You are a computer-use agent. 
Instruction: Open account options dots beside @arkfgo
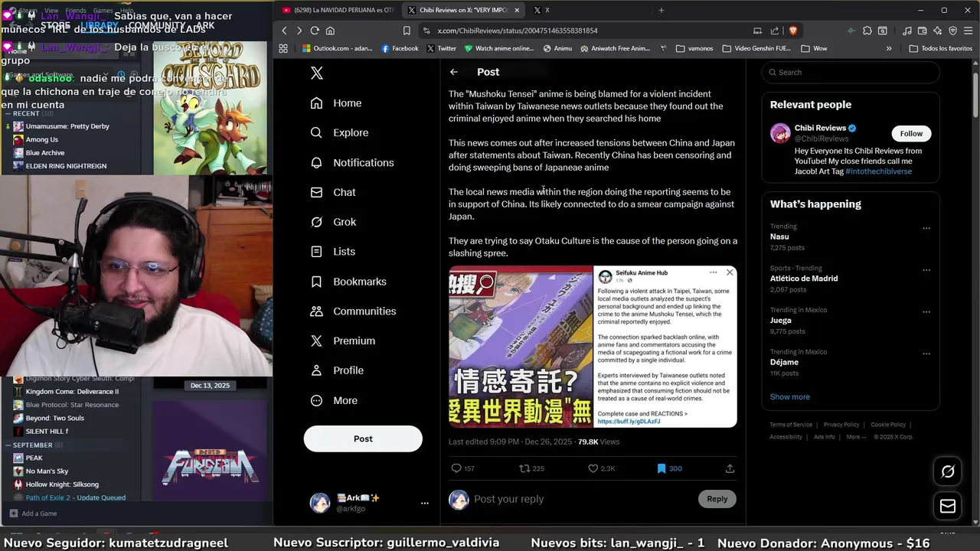pos(425,503)
